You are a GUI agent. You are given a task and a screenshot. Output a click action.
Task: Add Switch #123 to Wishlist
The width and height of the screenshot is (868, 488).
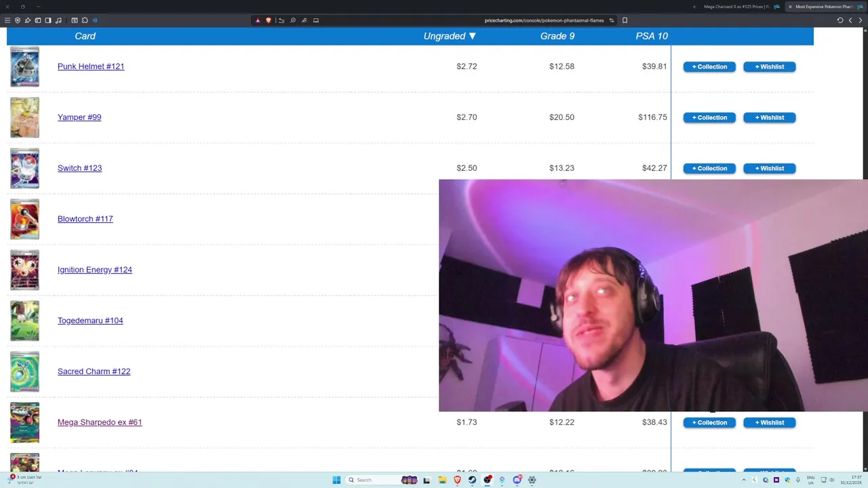pos(770,168)
